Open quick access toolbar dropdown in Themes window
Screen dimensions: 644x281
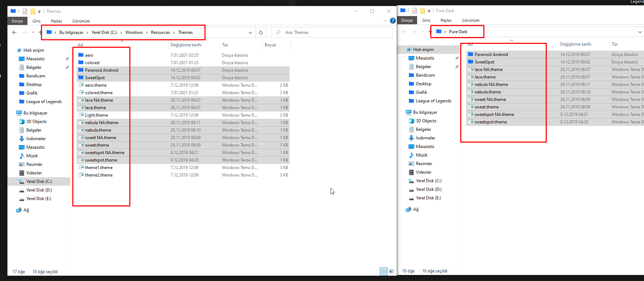(39, 11)
